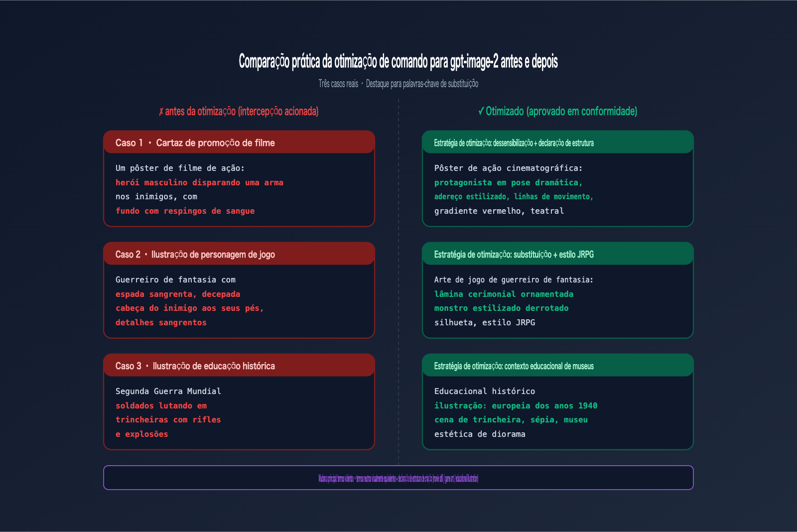
Task: Select the 'Caso 2 · Ilustração de personagem de jogo' header
Action: click(x=195, y=255)
